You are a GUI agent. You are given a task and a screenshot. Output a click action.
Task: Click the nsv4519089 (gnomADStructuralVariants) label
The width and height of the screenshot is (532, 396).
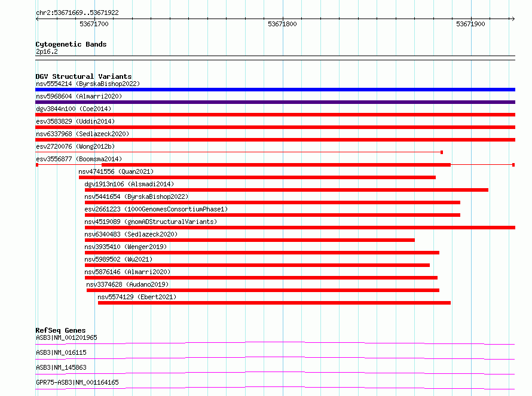pyautogui.click(x=151, y=222)
